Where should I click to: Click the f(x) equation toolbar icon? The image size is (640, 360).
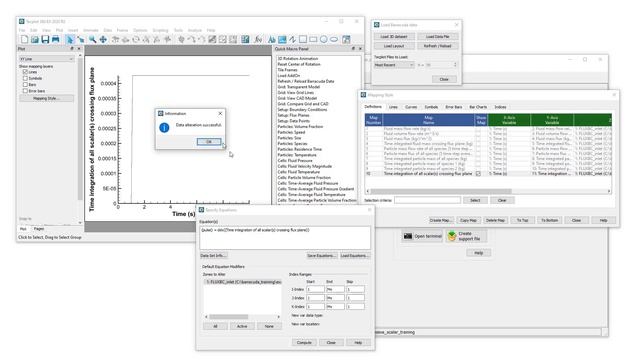click(x=258, y=40)
